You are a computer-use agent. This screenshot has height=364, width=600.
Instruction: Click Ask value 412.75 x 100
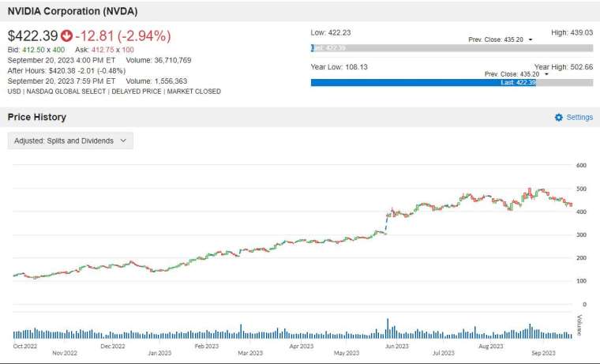[112, 50]
